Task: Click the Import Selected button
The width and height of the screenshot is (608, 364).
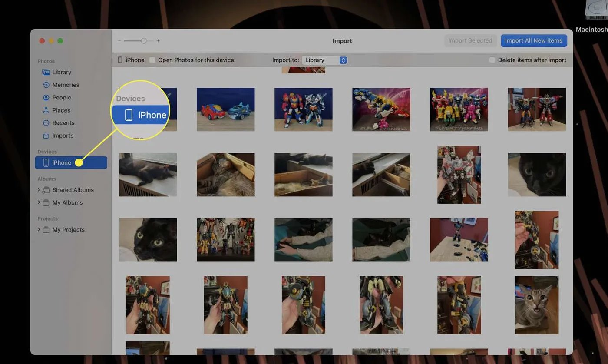Action: (x=470, y=40)
